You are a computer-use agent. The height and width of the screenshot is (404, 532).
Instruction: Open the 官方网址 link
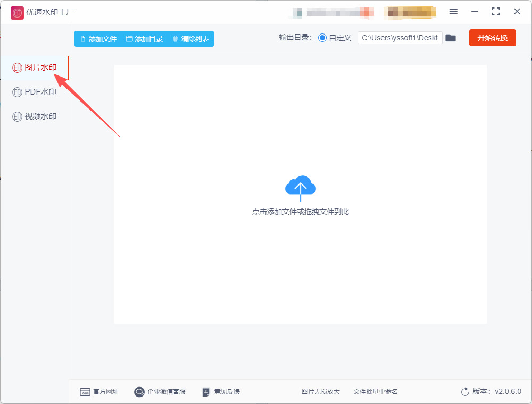(x=99, y=392)
